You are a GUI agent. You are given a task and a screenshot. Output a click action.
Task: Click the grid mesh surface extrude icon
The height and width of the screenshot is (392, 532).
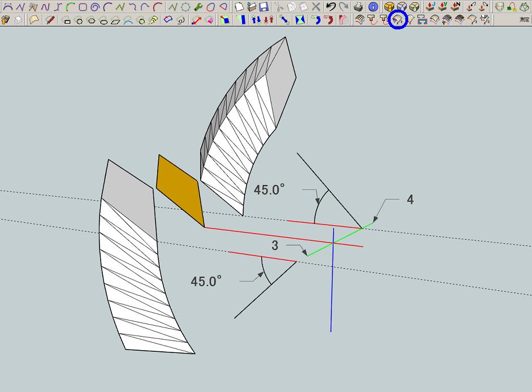pos(360,20)
